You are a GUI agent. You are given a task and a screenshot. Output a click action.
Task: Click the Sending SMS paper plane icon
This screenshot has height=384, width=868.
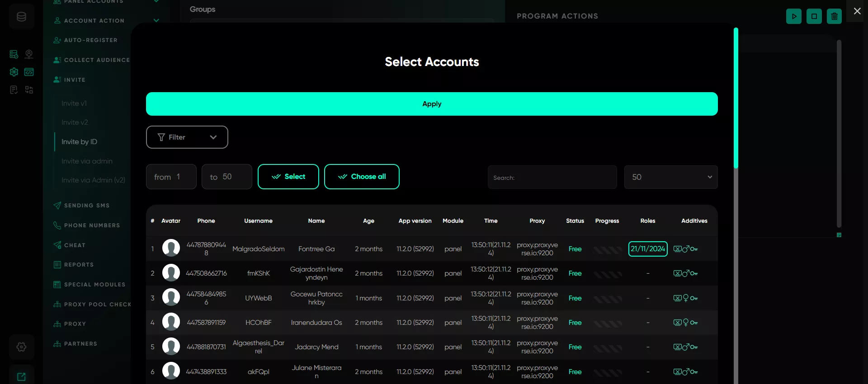[57, 206]
